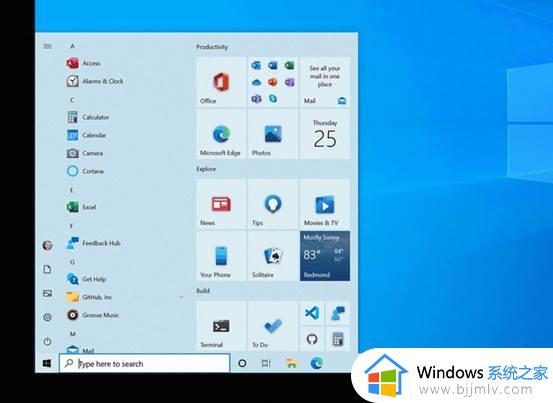Open Visual Studio Code tile
The height and width of the screenshot is (403, 553).
(x=312, y=313)
